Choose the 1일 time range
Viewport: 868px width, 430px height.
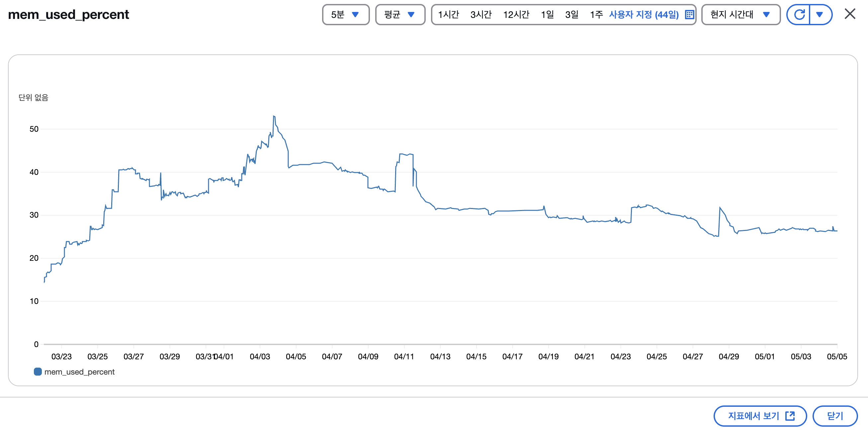547,15
